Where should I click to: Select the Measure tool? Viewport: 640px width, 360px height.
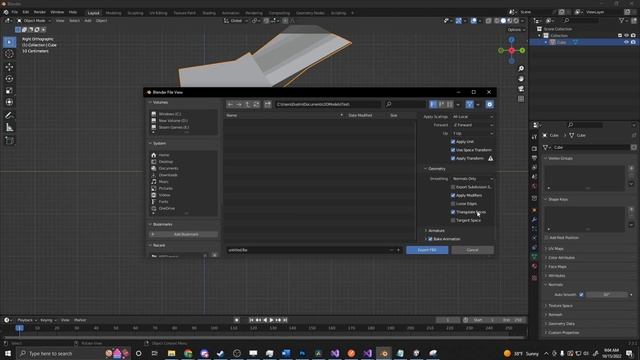click(9, 128)
